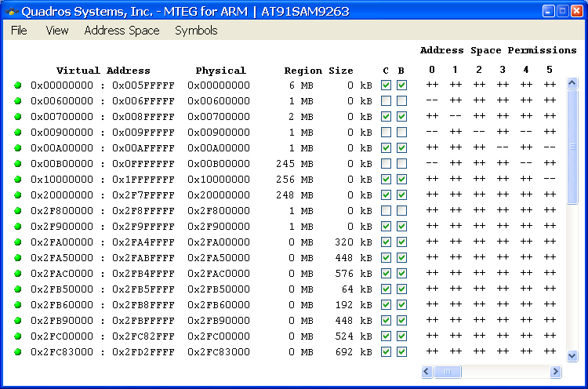Screen dimensions: 588x389
Task: Select physical address 0x2FC83000
Action: (x=219, y=352)
